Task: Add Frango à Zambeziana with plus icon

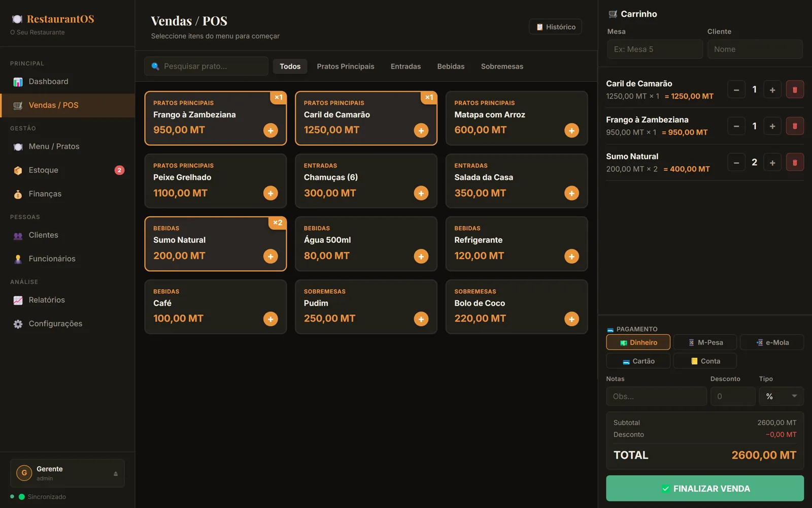Action: 270,131
